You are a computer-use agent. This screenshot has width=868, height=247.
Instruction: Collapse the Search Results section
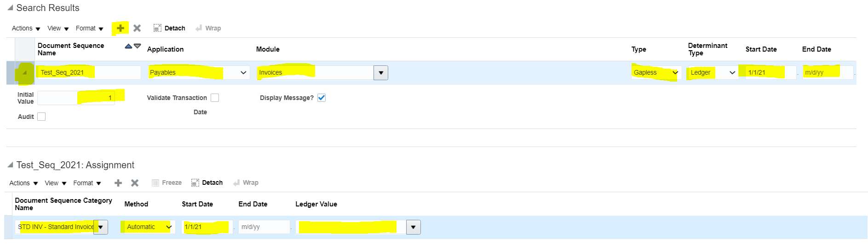tap(10, 8)
